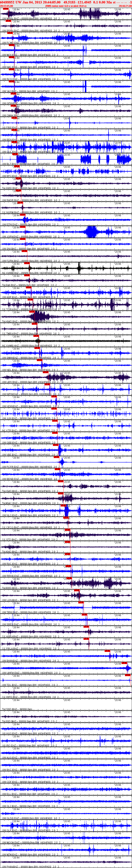Select the NC KHBB HHZ station label

click(31, 273)
